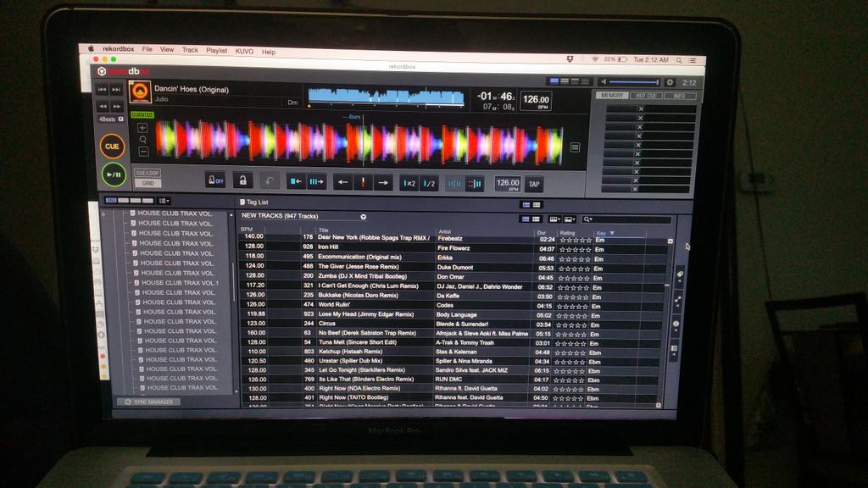The height and width of the screenshot is (488, 868).
Task: Select the track "Iron Hill"
Action: click(x=328, y=247)
